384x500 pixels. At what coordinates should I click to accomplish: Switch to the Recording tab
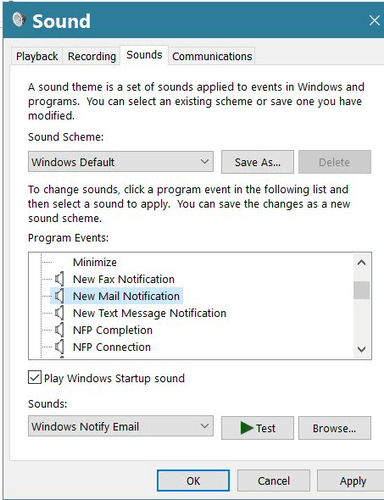point(92,56)
